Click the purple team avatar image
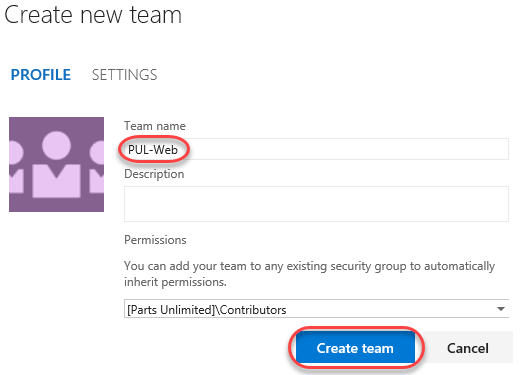This screenshot has height=375, width=529. 56,164
